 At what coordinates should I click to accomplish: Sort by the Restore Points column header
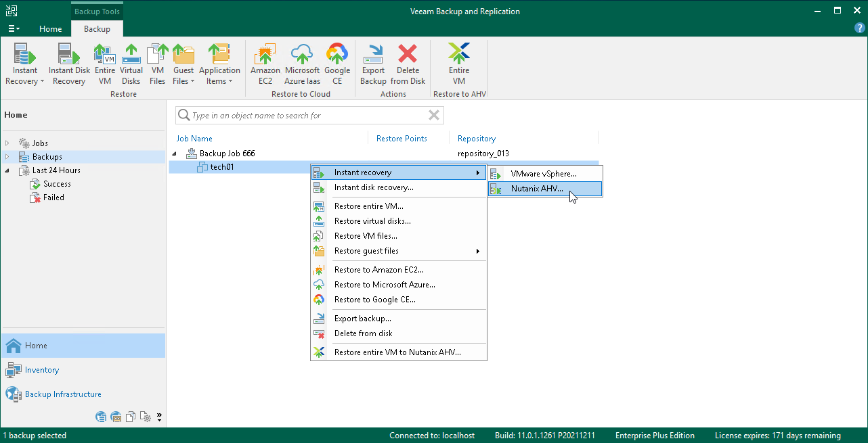point(402,139)
